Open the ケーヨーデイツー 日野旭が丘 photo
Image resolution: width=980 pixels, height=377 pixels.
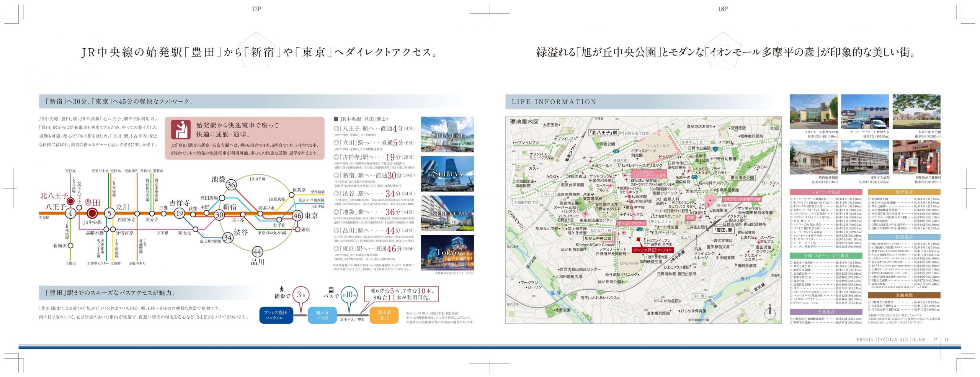(x=865, y=111)
